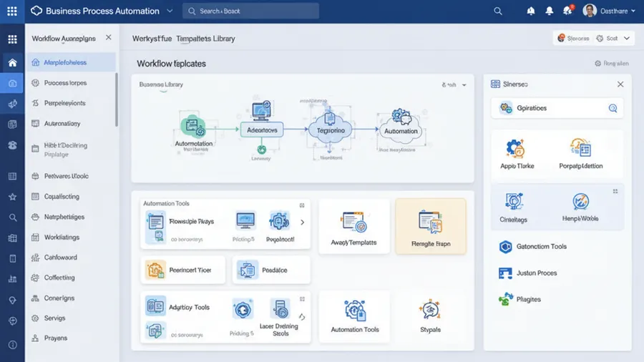The width and height of the screenshot is (644, 362).
Task: Open the Popolnoot! gear icon
Action: 279,221
